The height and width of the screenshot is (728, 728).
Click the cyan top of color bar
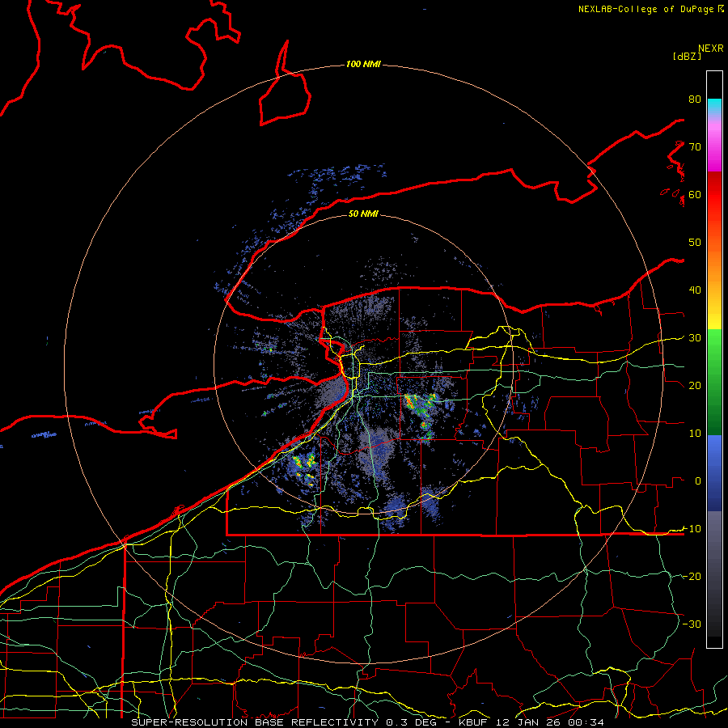(714, 106)
